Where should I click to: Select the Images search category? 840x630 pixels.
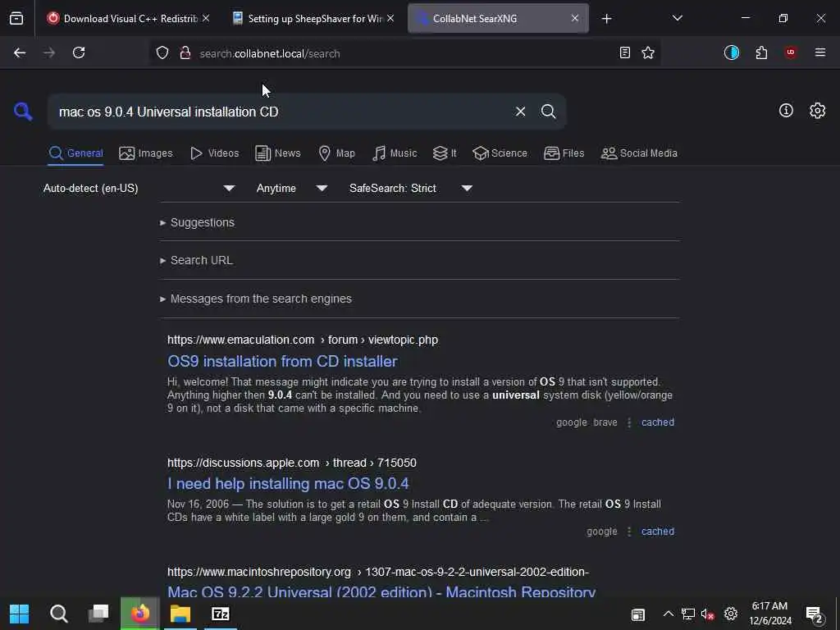[x=146, y=153]
